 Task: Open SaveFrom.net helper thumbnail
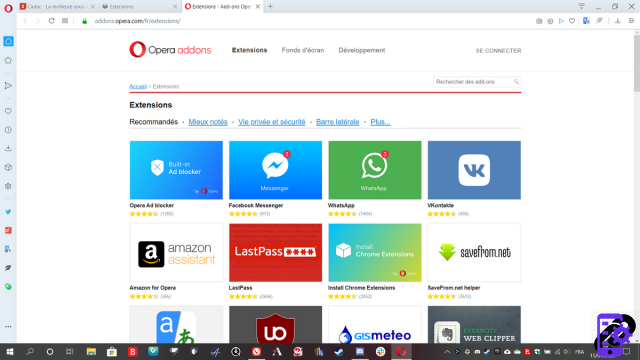[x=474, y=253]
